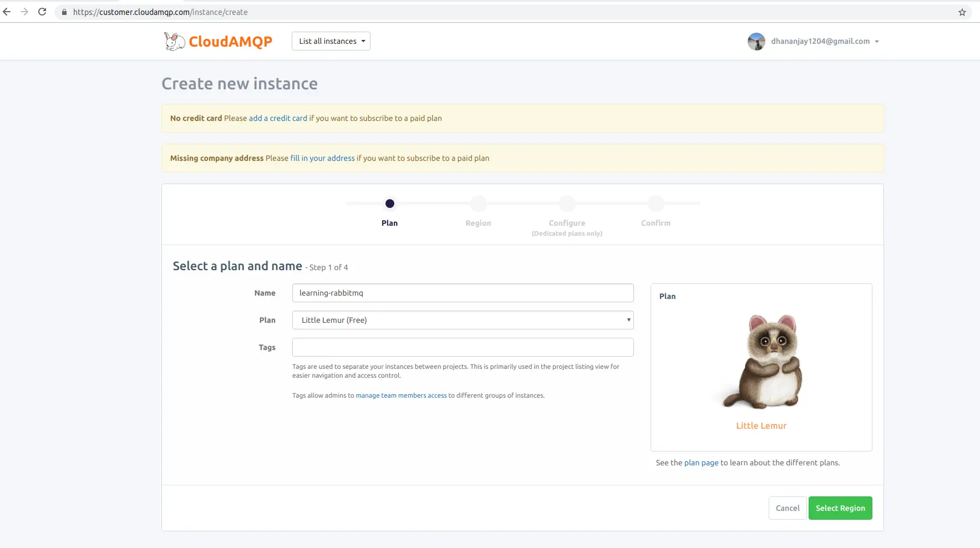Click the green Select Region button

click(x=840, y=508)
